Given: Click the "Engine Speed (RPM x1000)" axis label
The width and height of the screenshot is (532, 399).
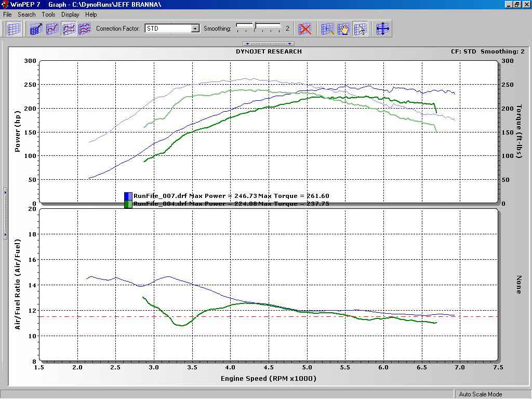Looking at the screenshot, I should pos(269,379).
